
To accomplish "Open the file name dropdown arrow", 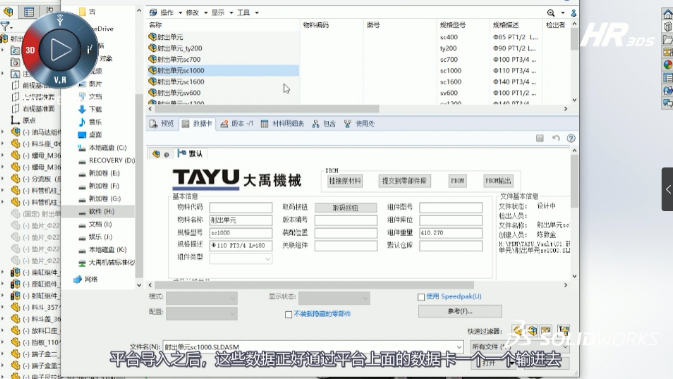I will (x=459, y=347).
